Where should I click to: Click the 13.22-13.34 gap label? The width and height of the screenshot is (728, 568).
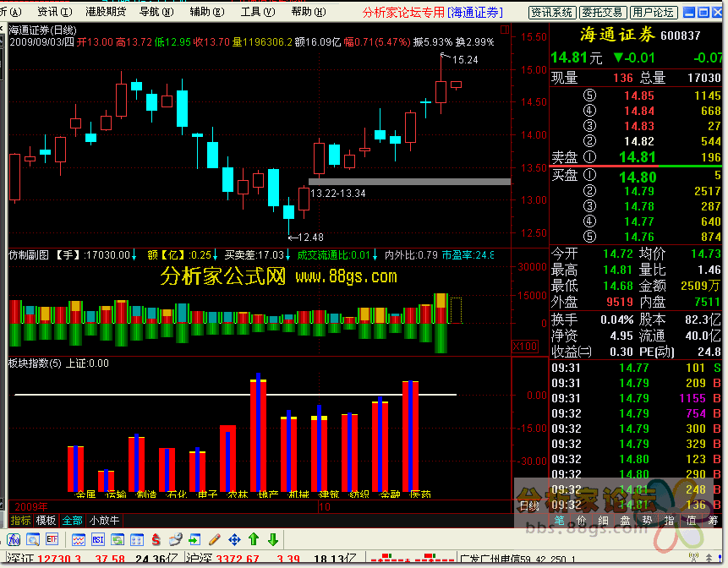(x=338, y=193)
